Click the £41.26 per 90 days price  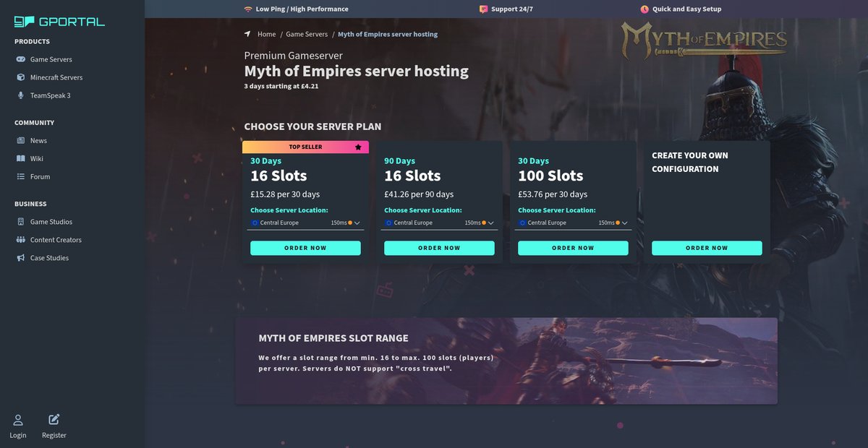pyautogui.click(x=419, y=194)
